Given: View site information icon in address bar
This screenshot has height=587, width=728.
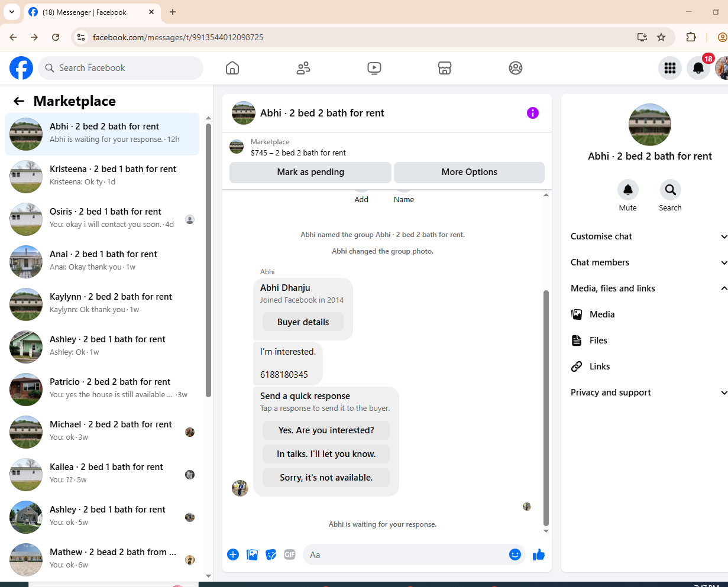Looking at the screenshot, I should click(82, 37).
